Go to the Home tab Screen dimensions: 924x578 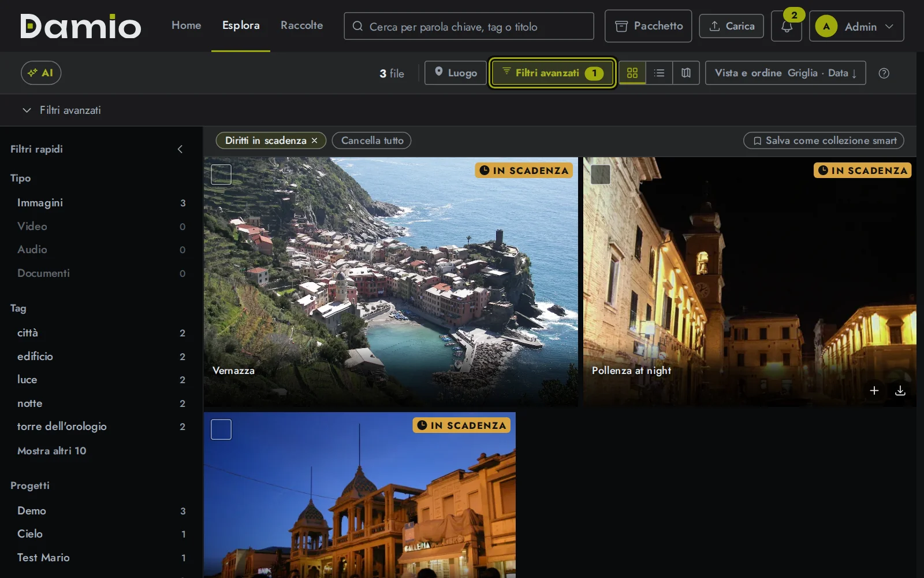[x=187, y=25]
